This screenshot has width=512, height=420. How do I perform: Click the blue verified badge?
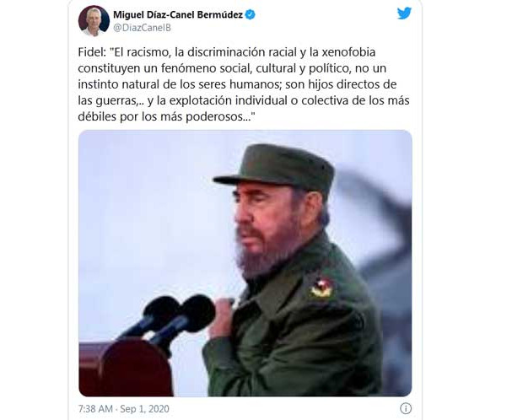click(251, 14)
